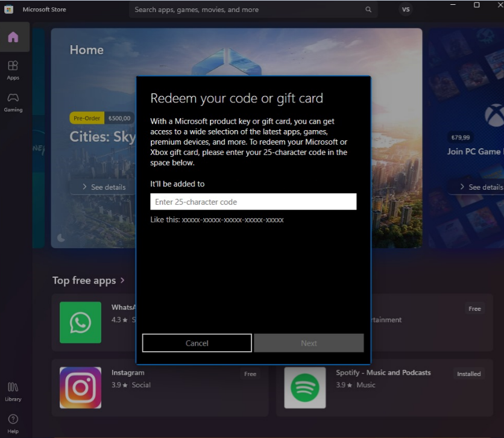Maximize the Microsoft Store window
The image size is (504, 438).
pyautogui.click(x=477, y=5)
